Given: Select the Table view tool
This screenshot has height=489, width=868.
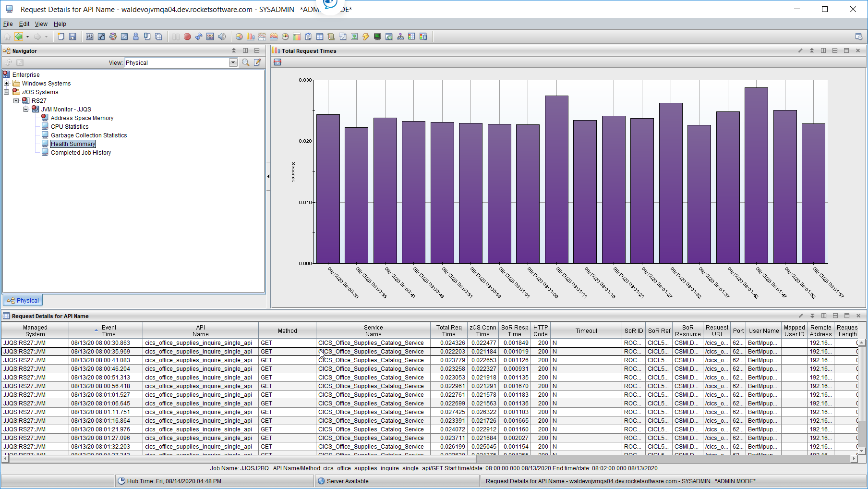Looking at the screenshot, I should (x=321, y=36).
